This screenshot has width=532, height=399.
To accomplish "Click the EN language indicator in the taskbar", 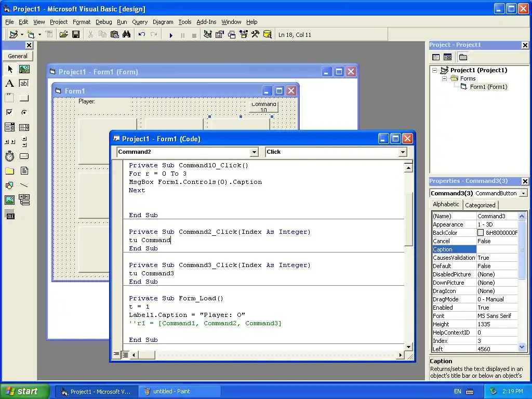I will [457, 391].
